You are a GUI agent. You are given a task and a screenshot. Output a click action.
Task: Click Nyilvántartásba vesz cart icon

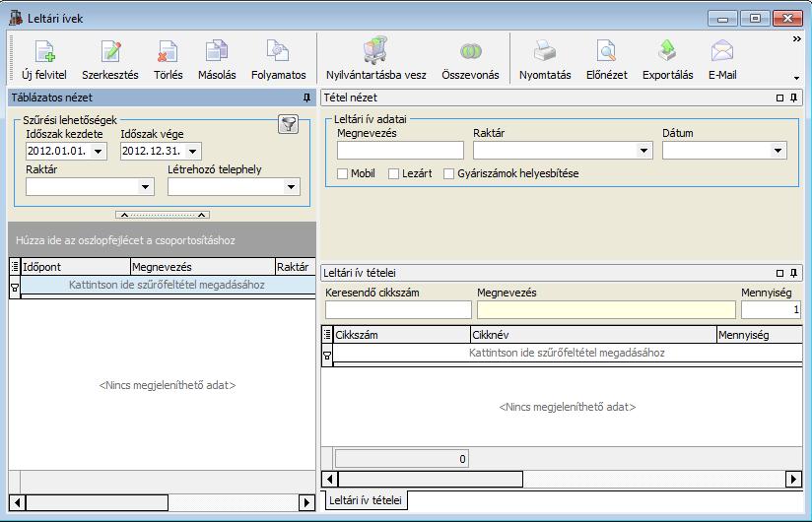coord(375,50)
